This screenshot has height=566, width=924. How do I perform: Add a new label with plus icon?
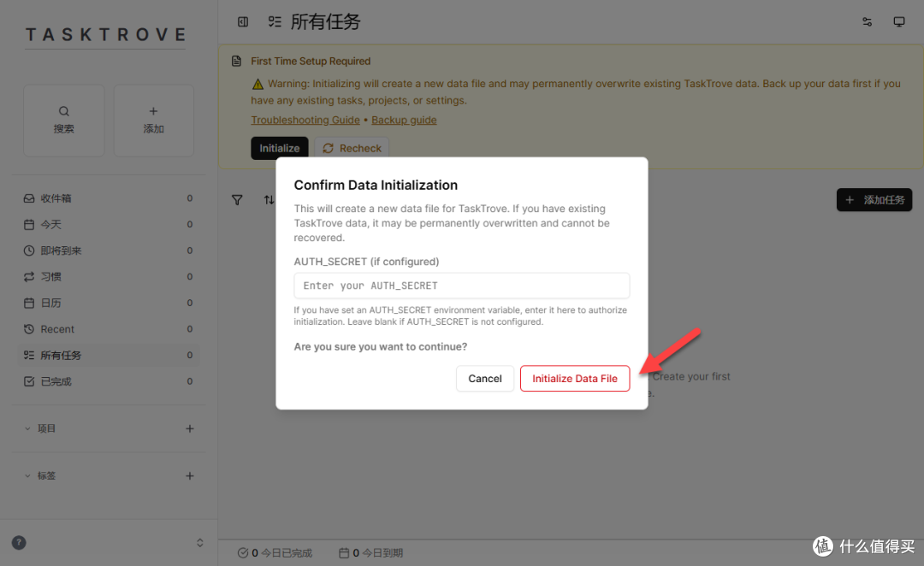point(190,475)
